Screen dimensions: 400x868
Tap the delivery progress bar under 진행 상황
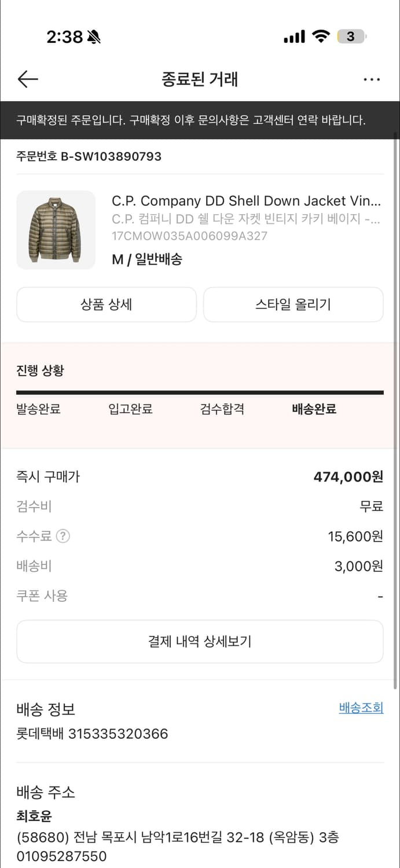(200, 391)
